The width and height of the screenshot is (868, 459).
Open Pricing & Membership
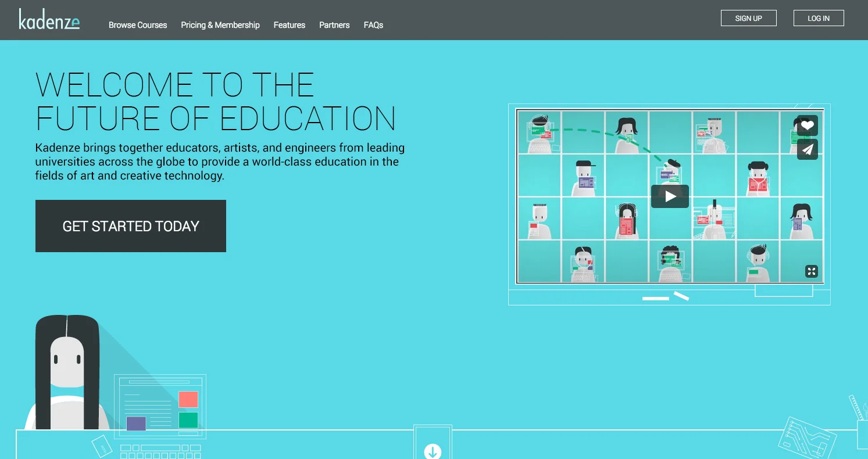[220, 25]
